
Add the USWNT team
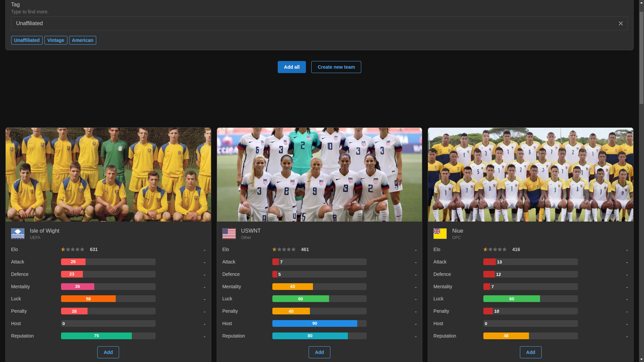(x=319, y=352)
